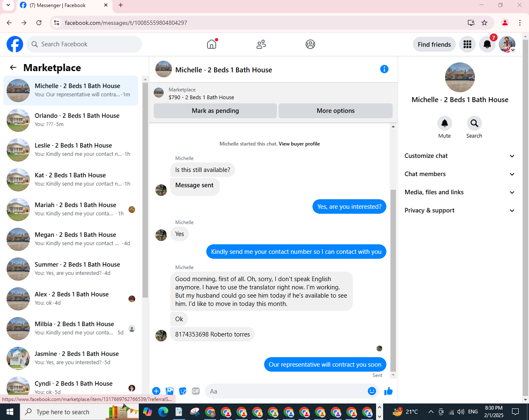
Task: Click the chat header "Michelle · 2 Beds 1 Bath House"
Action: [224, 70]
